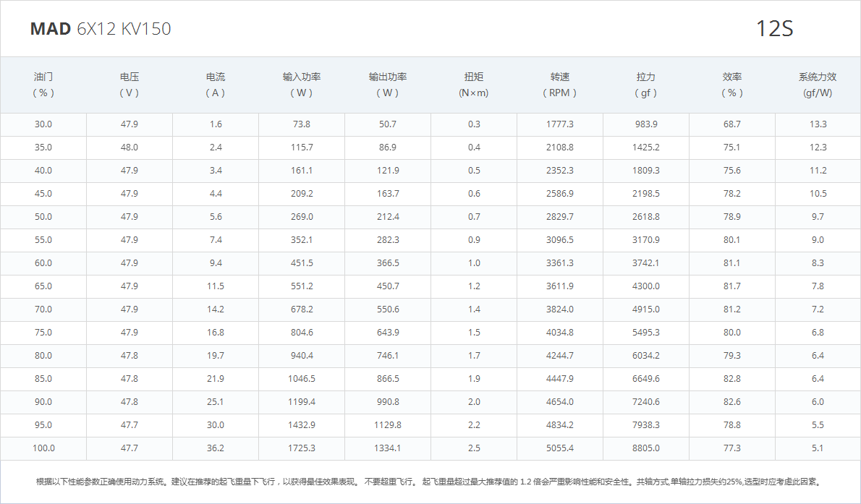Click the footer note starting with 根据以下性能参数
This screenshot has height=504, width=861.
tap(429, 482)
